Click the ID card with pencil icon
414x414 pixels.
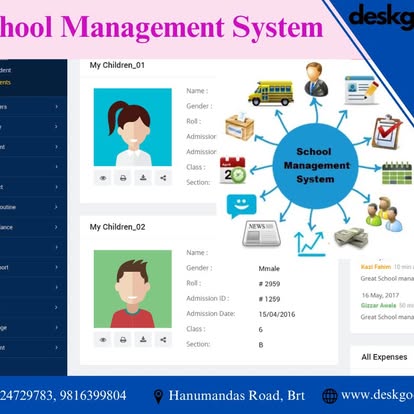point(362,90)
